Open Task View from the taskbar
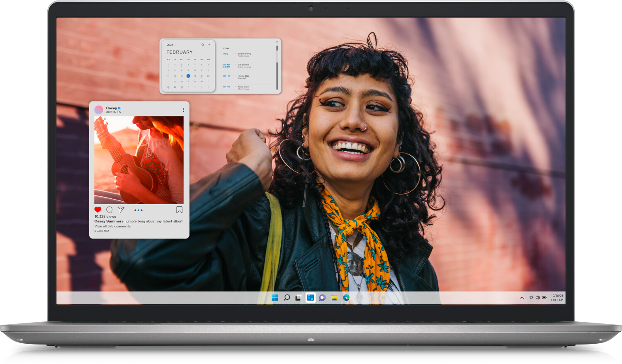 (x=299, y=298)
